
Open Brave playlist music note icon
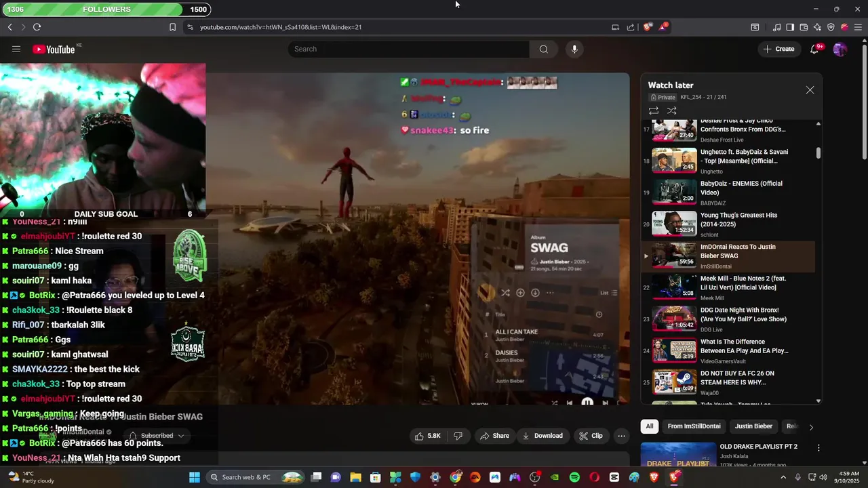(776, 27)
